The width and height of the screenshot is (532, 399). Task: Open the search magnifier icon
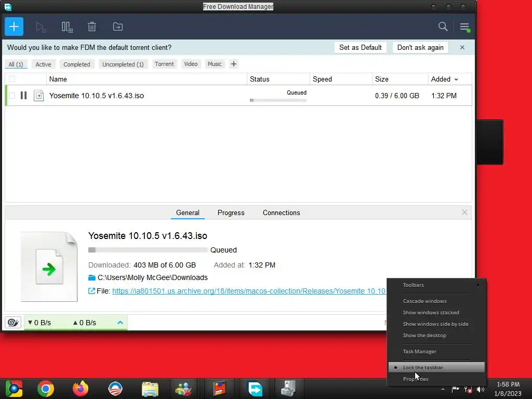(443, 26)
